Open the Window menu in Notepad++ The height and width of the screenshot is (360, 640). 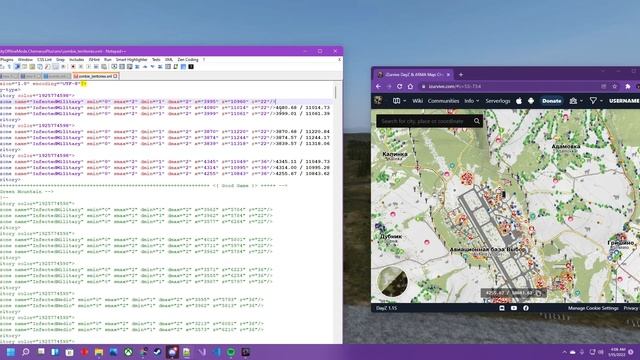click(x=25, y=60)
